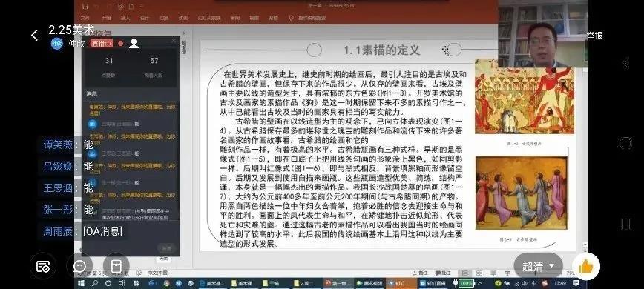The image size is (644, 289).
Task: Click the participant silhouette icon in live panel
Action: pos(134,44)
